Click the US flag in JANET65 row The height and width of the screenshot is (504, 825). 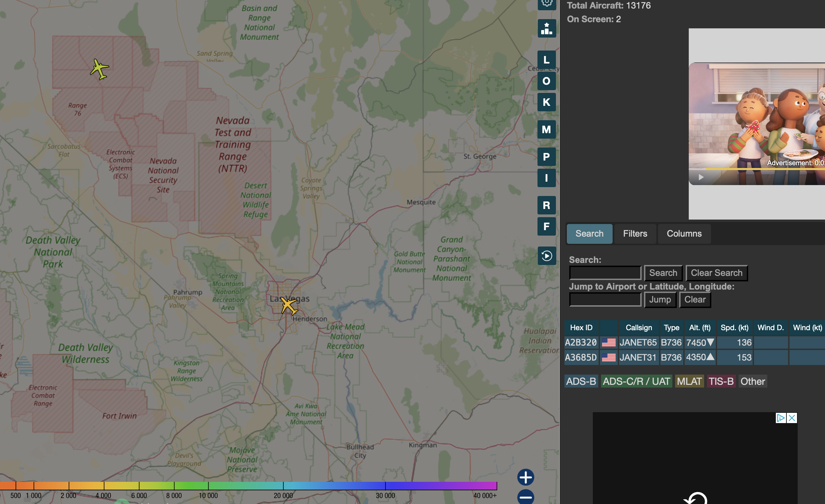[x=609, y=342]
